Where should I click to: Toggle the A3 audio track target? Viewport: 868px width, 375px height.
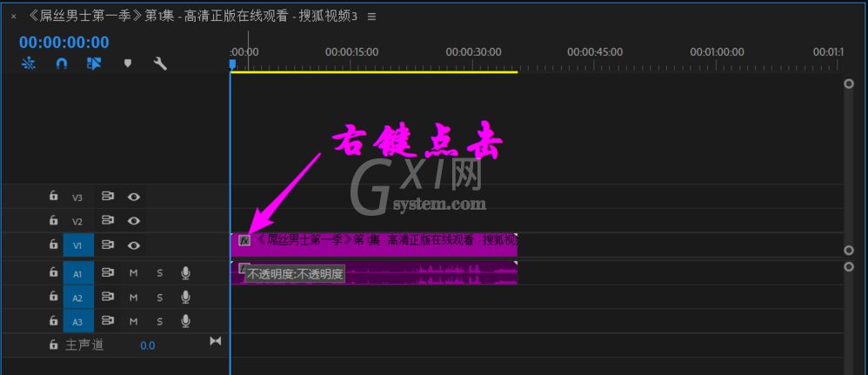78,322
